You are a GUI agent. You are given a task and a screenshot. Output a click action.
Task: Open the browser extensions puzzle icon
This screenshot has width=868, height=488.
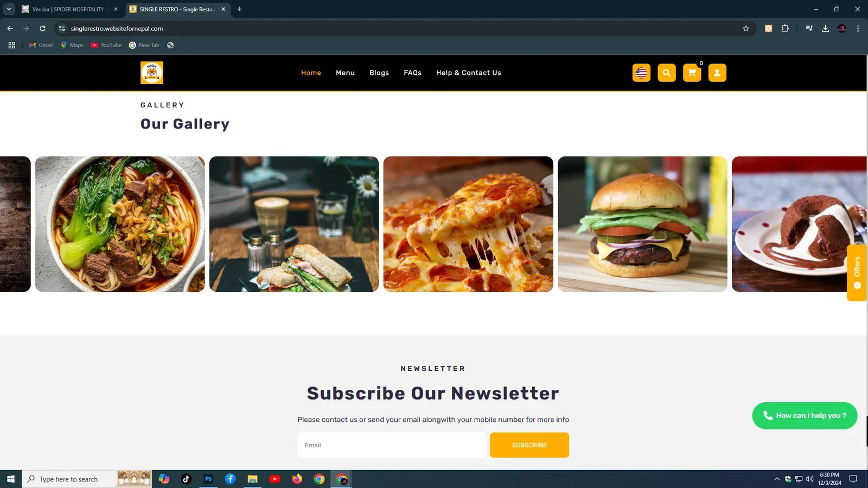(x=785, y=29)
